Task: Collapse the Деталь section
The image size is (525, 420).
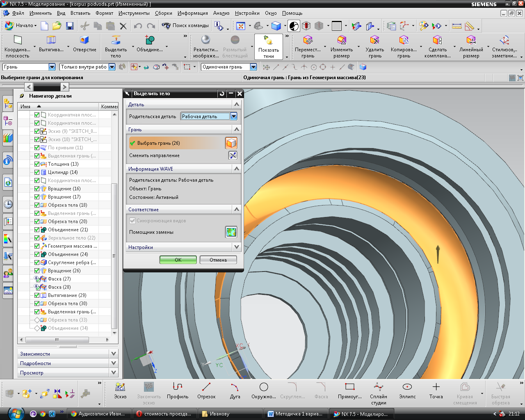Action: coord(237,105)
